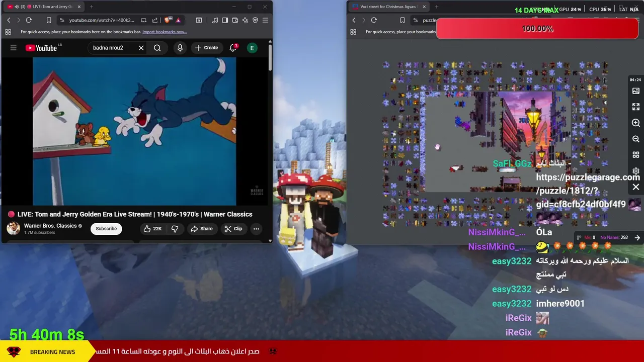This screenshot has width=644, height=362.
Task: Open site settings icon in puzzle window
Action: click(x=415, y=20)
